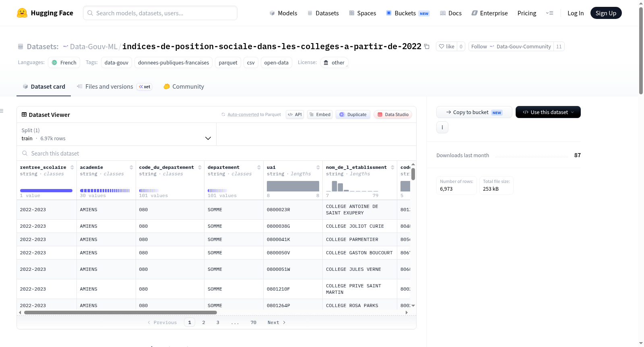Open the Spaces menu item
Image resolution: width=644 pixels, height=347 pixels.
click(x=362, y=13)
